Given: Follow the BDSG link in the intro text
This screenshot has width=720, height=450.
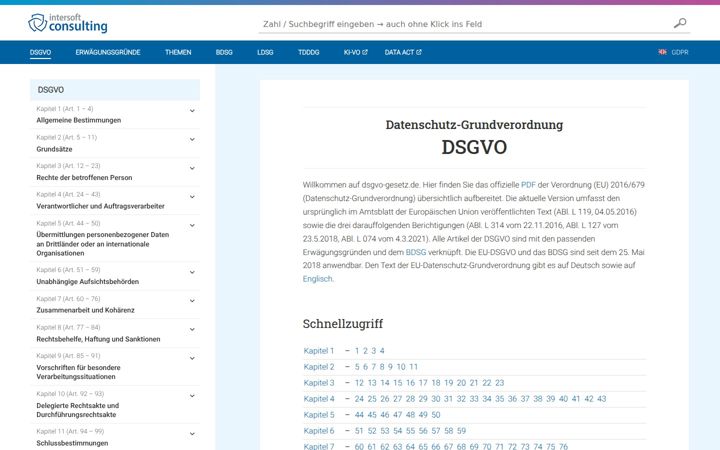Looking at the screenshot, I should 416,252.
